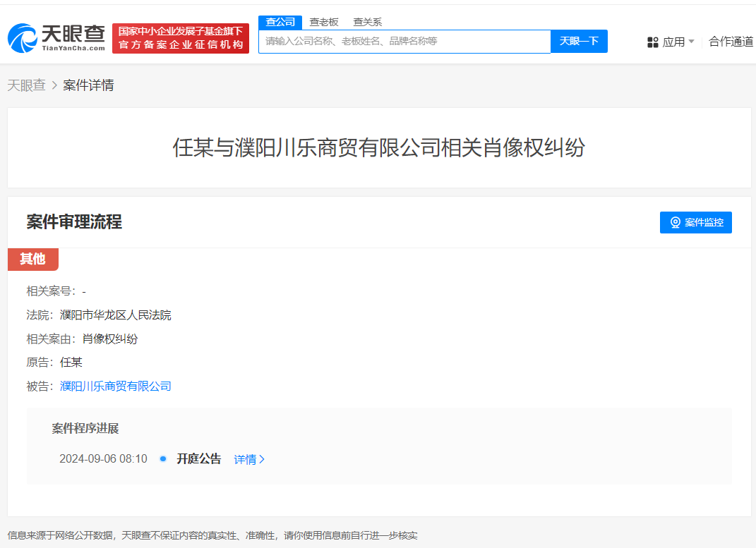
Task: Select the 查公司 tab
Action: (280, 22)
